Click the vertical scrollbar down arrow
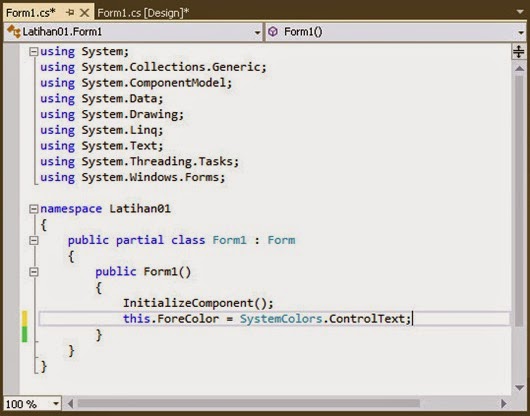This screenshot has width=530, height=416. click(519, 388)
